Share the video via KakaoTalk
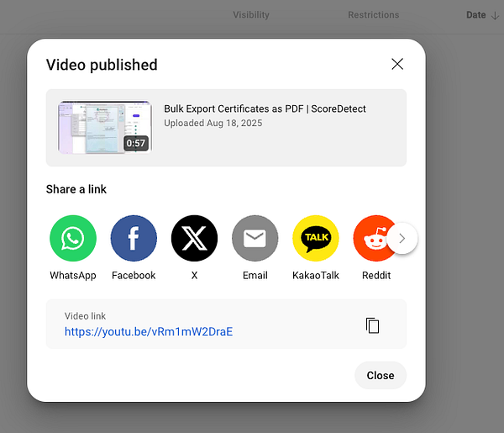Image resolution: width=504 pixels, height=433 pixels. pos(316,239)
